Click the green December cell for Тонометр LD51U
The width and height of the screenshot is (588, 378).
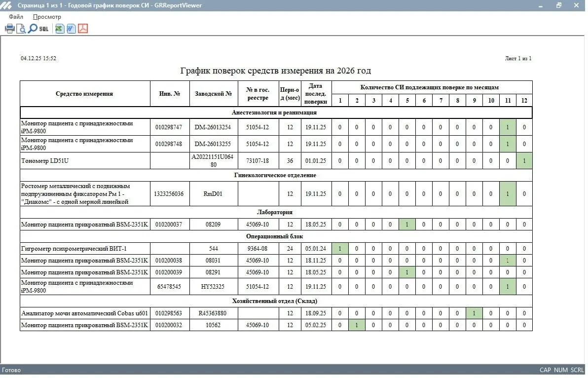pos(524,161)
